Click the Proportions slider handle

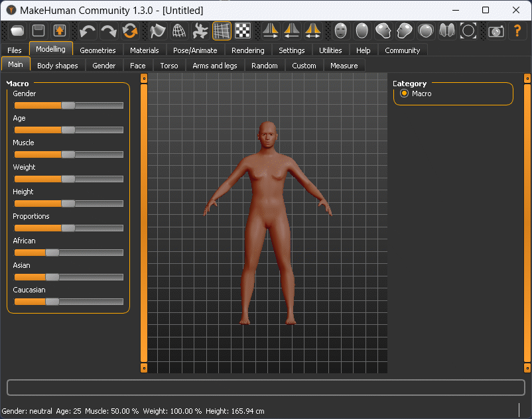point(68,228)
